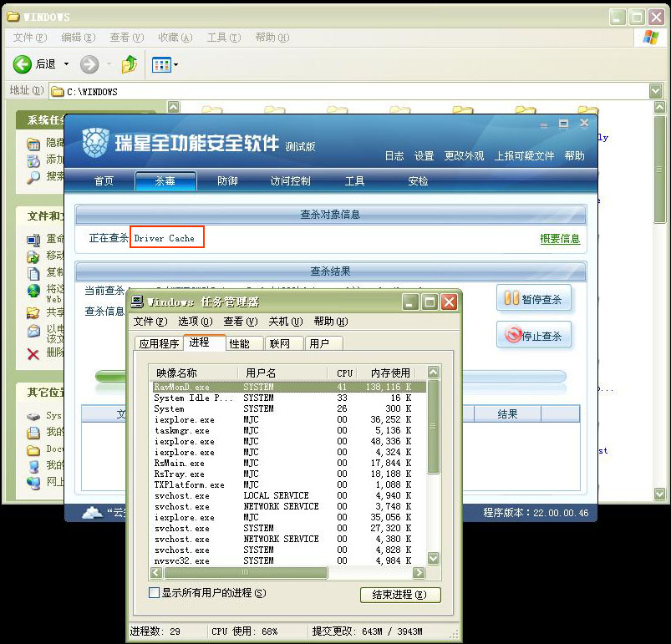Image resolution: width=671 pixels, height=644 pixels.
Task: Click process list horizontal scroll right arrow
Action: [x=419, y=572]
